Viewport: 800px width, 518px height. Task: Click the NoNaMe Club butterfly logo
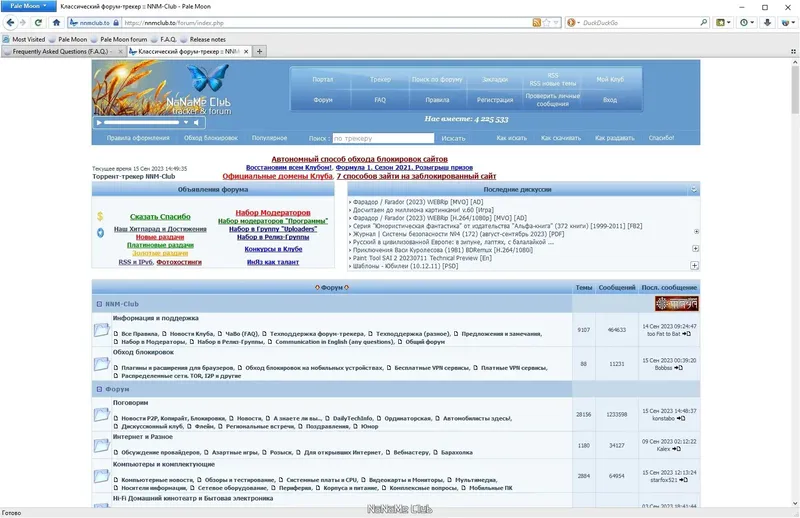tap(208, 78)
